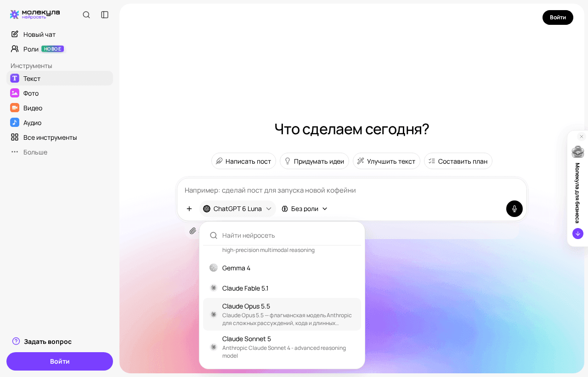Select the Аудио tool

(x=60, y=122)
